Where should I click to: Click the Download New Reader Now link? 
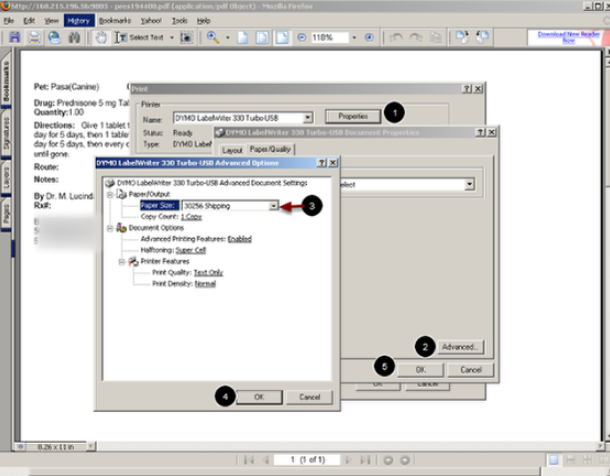click(568, 37)
